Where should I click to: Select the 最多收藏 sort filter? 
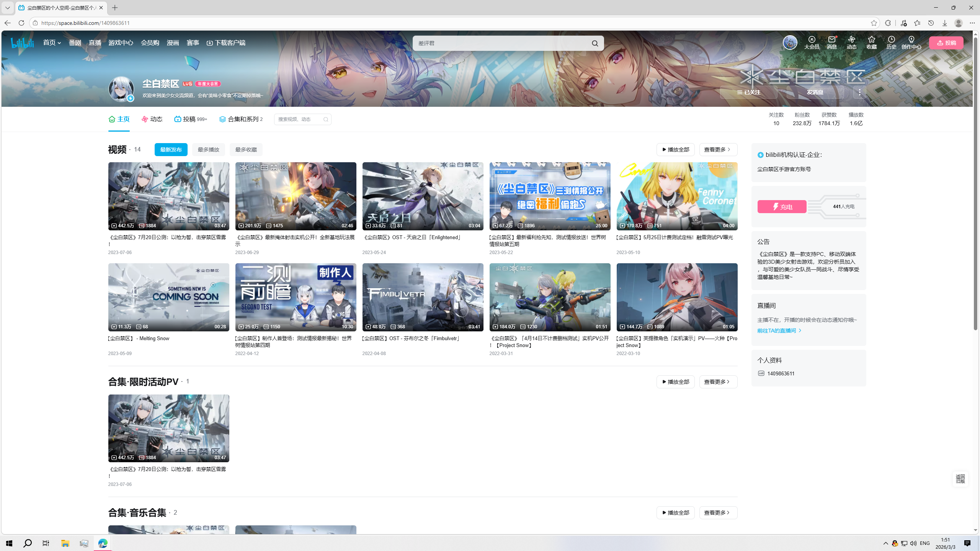(x=246, y=150)
